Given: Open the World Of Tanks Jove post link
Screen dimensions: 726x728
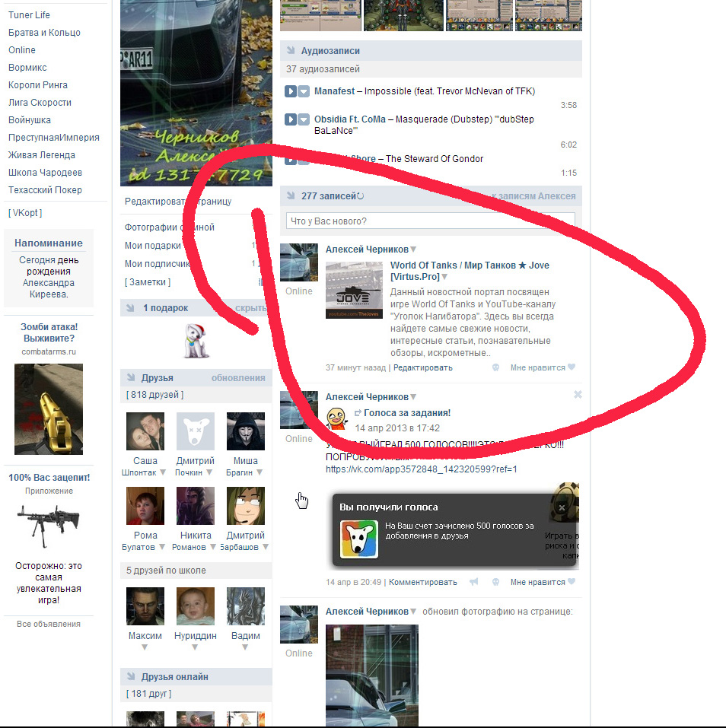Looking at the screenshot, I should pyautogui.click(x=469, y=271).
